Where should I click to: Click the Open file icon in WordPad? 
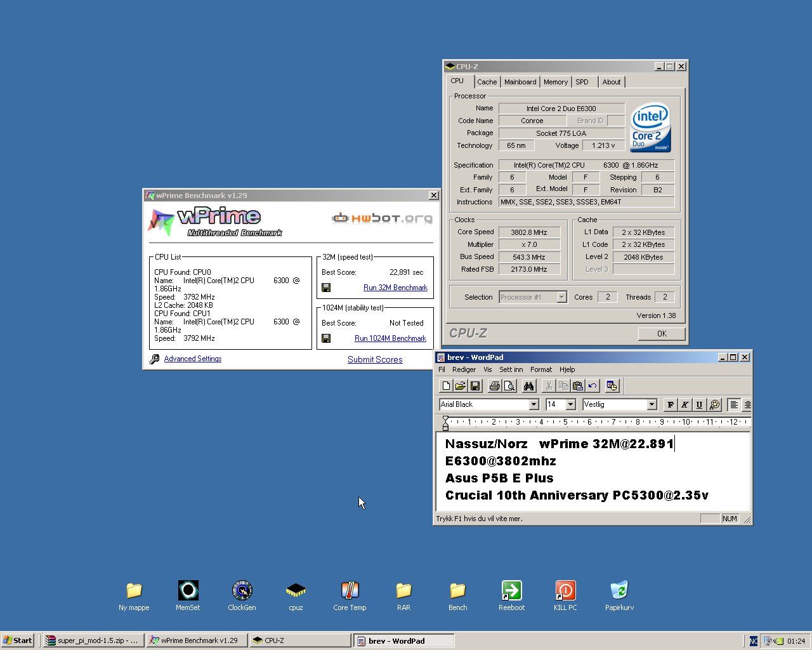click(461, 385)
